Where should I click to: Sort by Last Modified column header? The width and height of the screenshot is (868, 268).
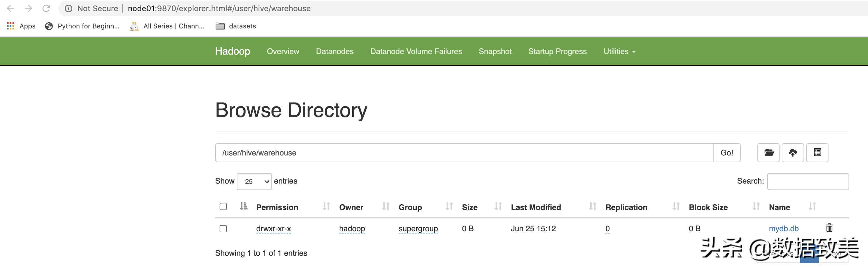[x=536, y=207]
